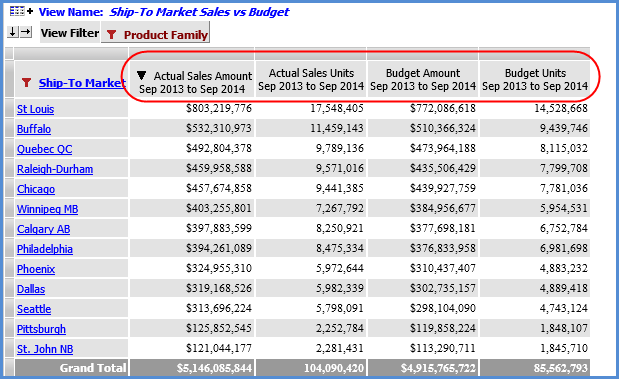Select the Budget Units column header
This screenshot has width=619, height=379.
[535, 79]
